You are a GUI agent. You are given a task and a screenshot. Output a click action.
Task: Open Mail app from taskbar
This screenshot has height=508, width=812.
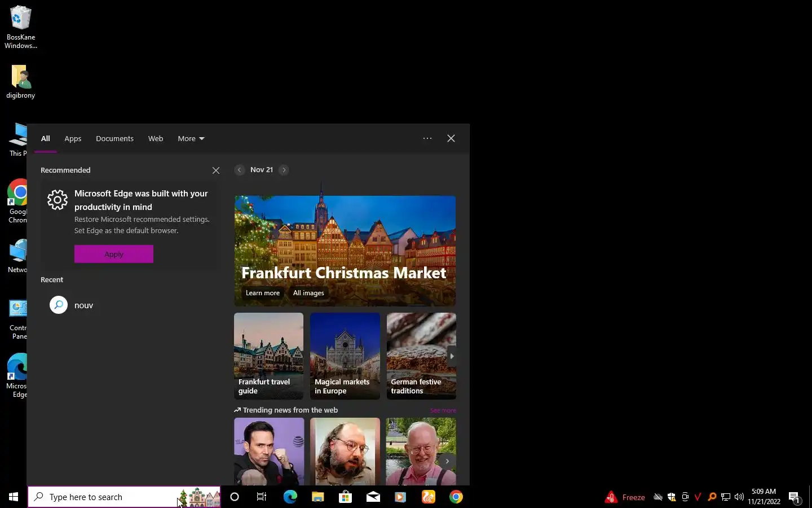[373, 497]
